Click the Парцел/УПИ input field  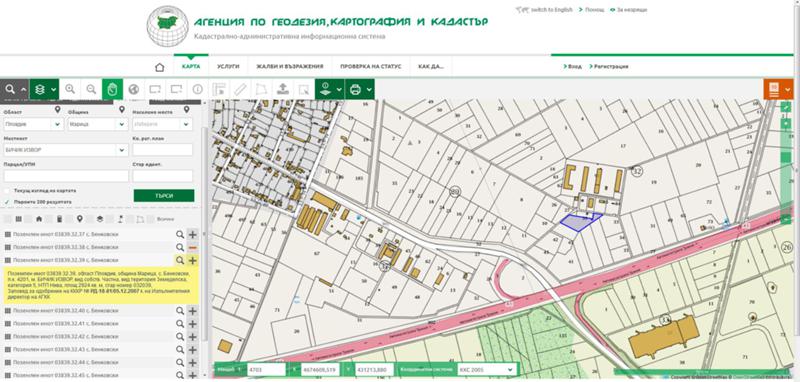pyautogui.click(x=66, y=176)
